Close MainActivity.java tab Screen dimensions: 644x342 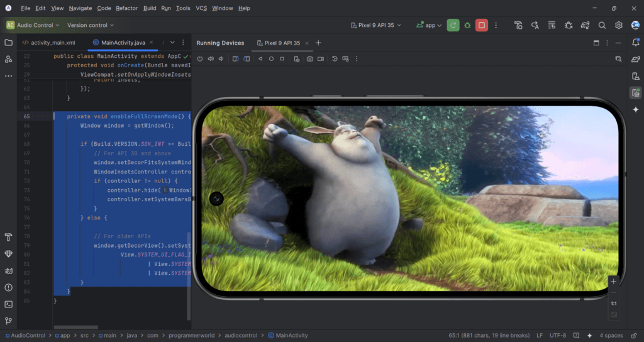click(151, 42)
